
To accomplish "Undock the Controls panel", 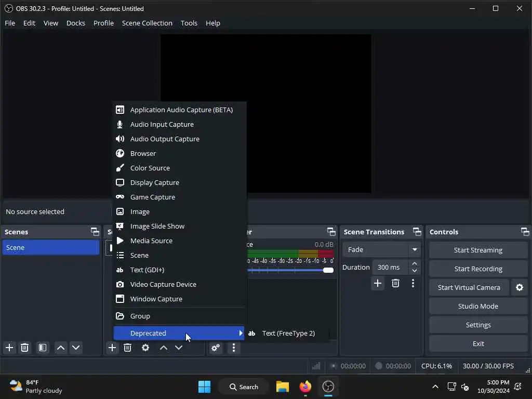I will tap(525, 232).
